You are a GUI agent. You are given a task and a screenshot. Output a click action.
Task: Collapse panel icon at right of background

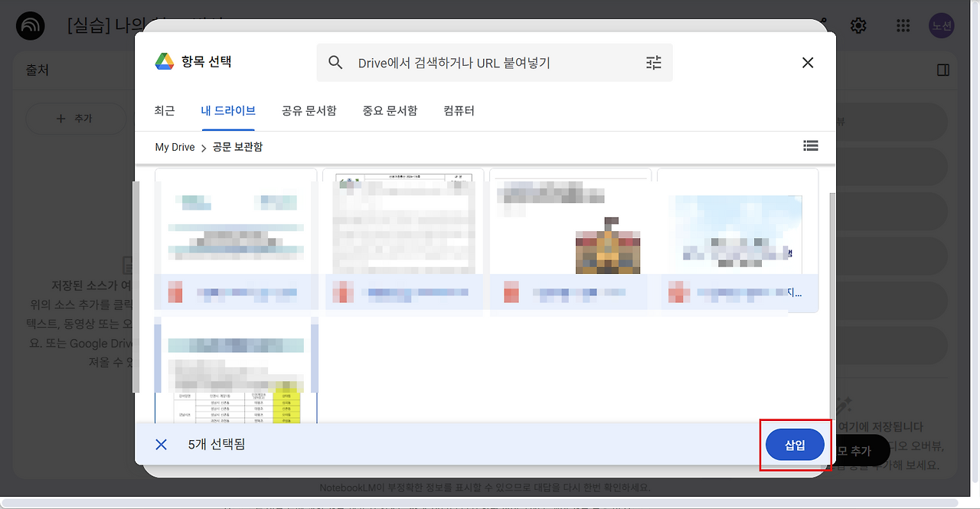[943, 70]
